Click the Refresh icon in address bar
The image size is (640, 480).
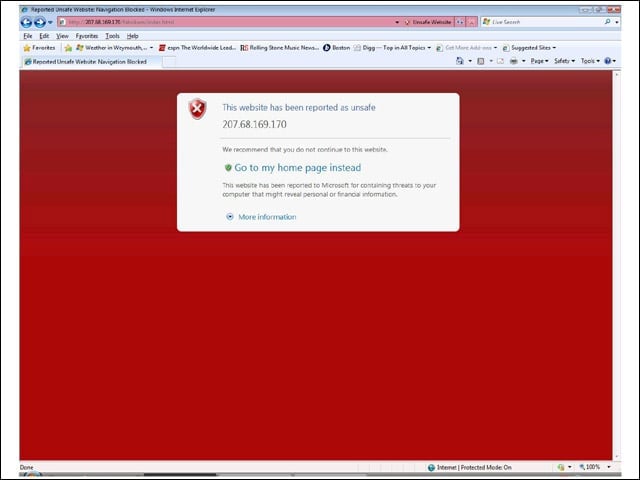(x=460, y=22)
